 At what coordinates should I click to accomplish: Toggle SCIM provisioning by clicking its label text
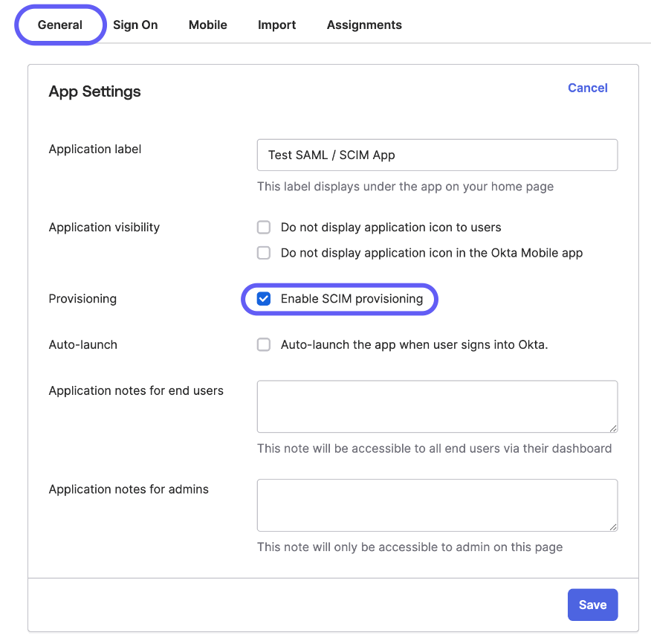pyautogui.click(x=353, y=298)
